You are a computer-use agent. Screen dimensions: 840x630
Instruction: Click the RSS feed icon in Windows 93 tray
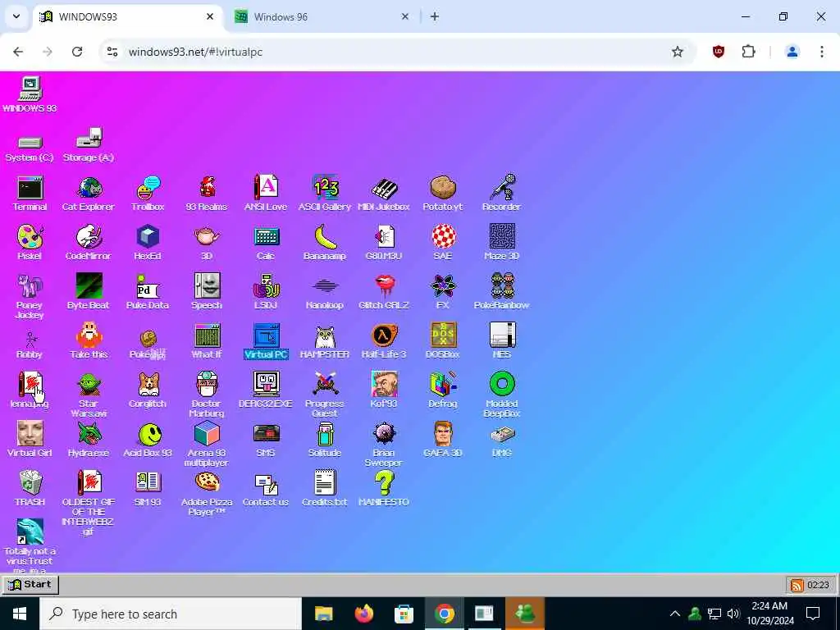click(797, 585)
